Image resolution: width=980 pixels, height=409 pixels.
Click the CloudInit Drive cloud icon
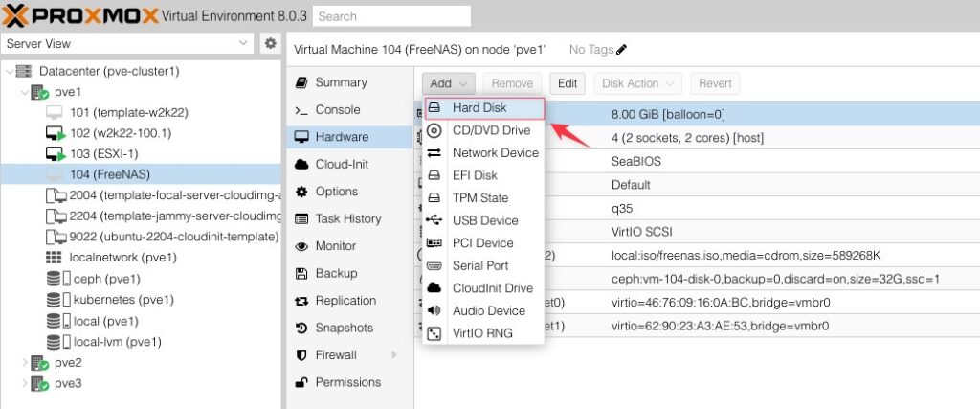point(434,287)
